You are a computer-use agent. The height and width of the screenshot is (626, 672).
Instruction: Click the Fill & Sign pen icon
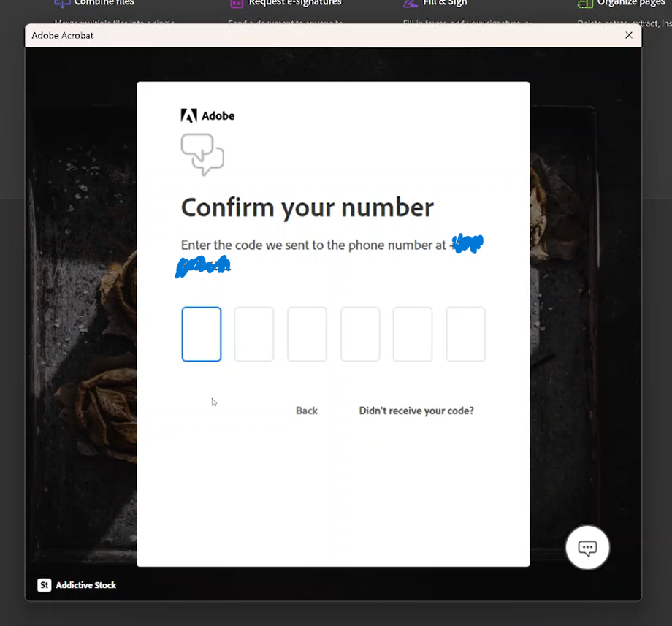[411, 4]
